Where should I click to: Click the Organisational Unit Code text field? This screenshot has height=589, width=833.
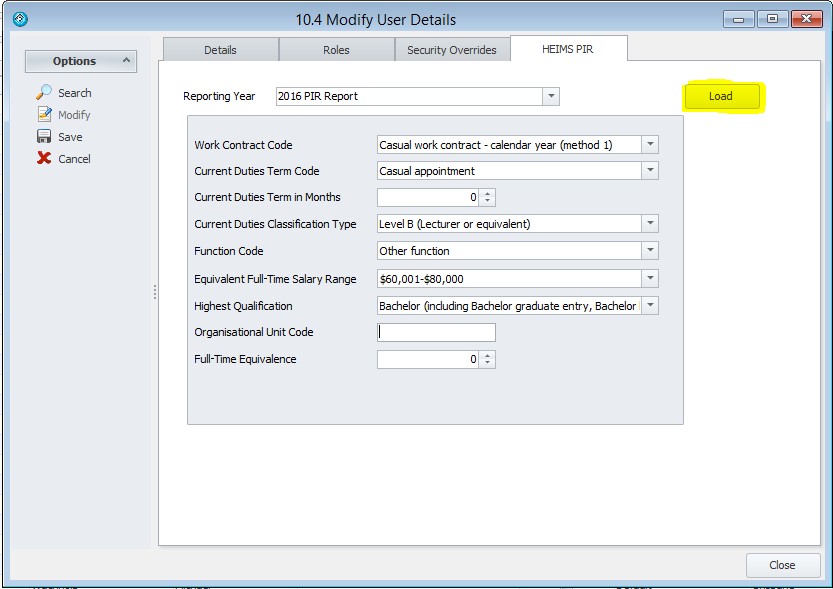tap(436, 333)
